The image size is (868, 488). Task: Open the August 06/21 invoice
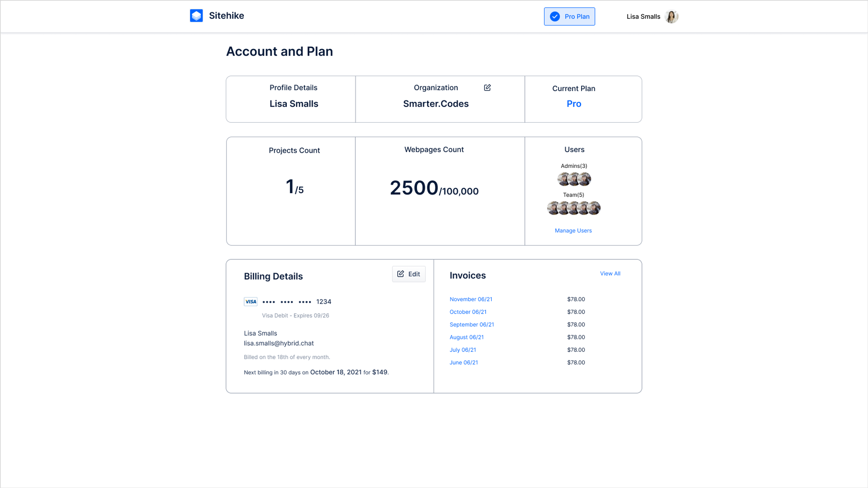tap(467, 337)
